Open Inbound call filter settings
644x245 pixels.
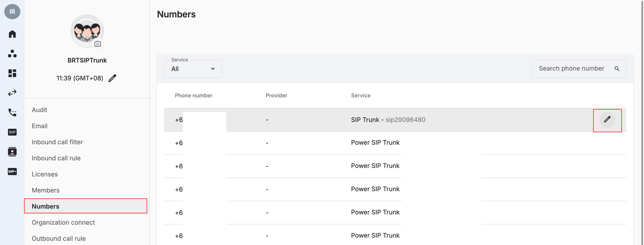click(x=57, y=142)
